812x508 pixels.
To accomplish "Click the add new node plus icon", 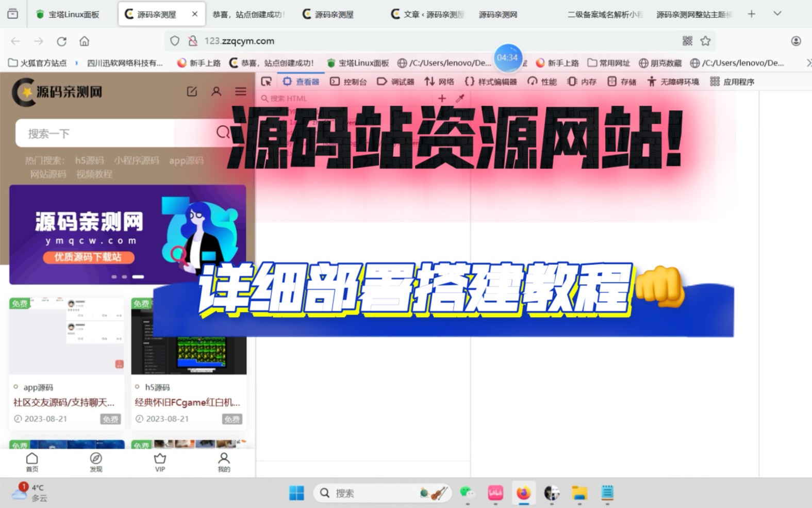I will (x=442, y=98).
